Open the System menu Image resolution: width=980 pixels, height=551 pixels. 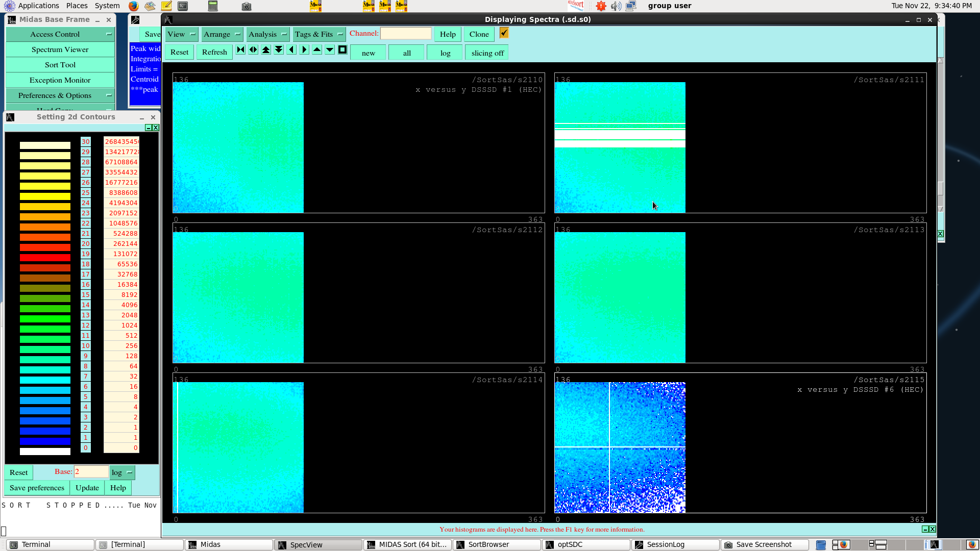(x=107, y=6)
